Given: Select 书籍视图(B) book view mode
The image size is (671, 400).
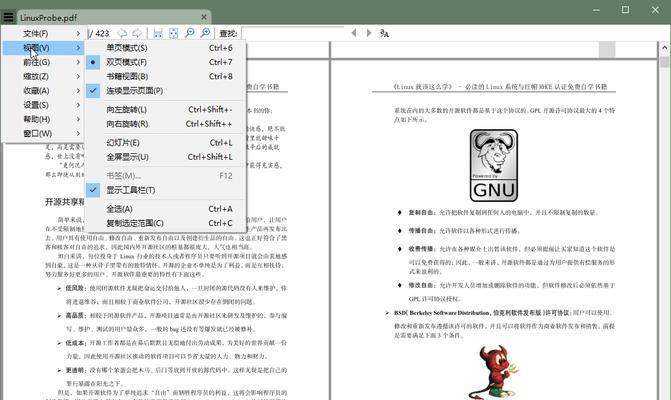Looking at the screenshot, I should click(166, 76).
